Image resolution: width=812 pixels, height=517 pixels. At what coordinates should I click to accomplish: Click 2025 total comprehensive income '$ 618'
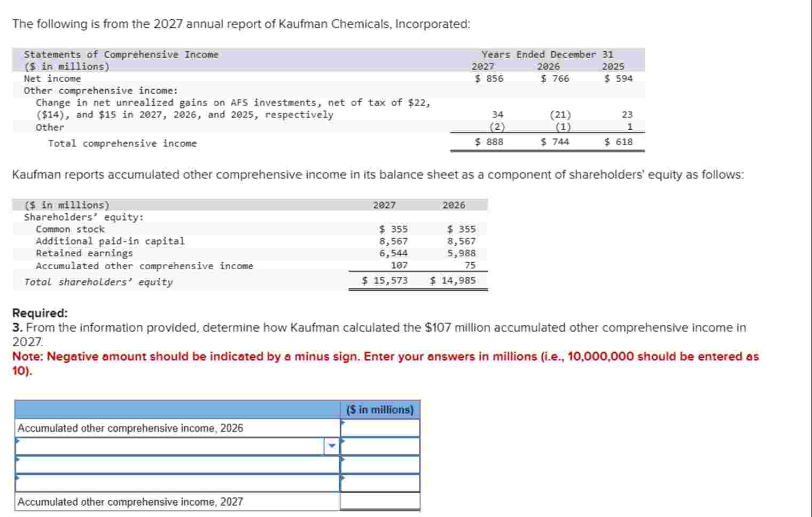(619, 142)
